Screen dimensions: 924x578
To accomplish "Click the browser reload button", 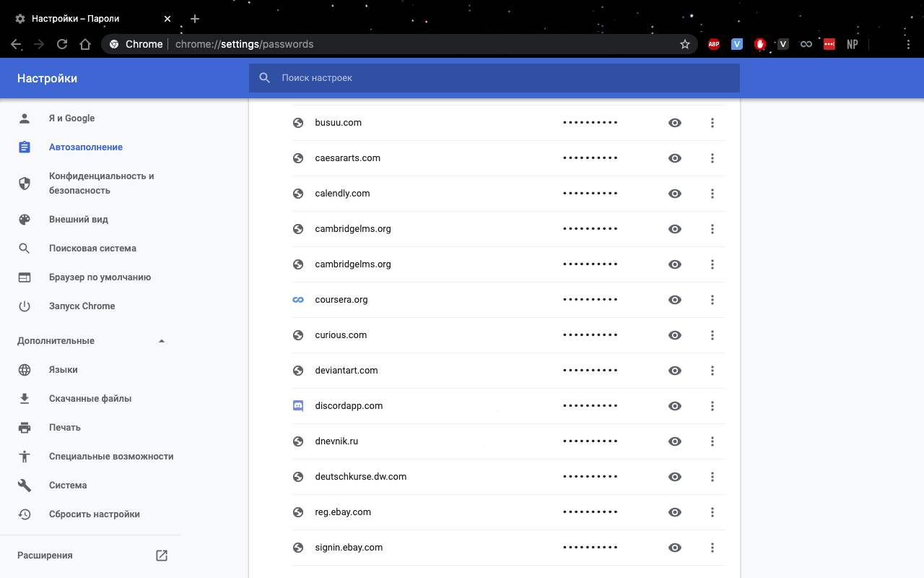I will [x=62, y=44].
